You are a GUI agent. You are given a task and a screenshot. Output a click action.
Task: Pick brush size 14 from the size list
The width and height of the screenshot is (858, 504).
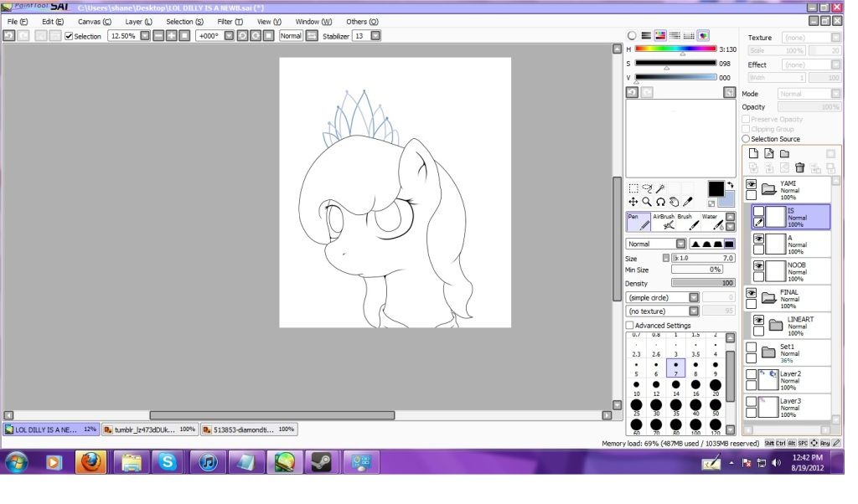tap(676, 388)
